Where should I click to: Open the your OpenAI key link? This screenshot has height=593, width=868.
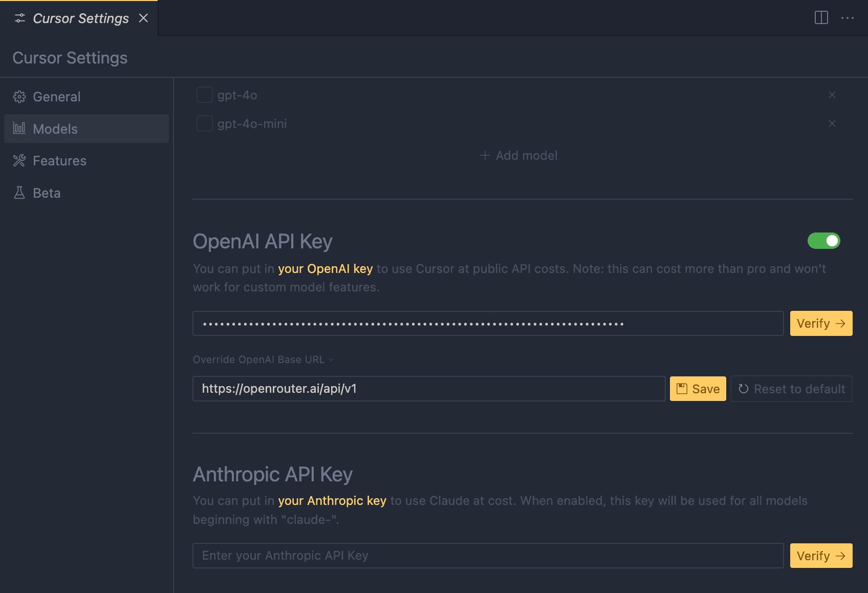[x=325, y=268]
